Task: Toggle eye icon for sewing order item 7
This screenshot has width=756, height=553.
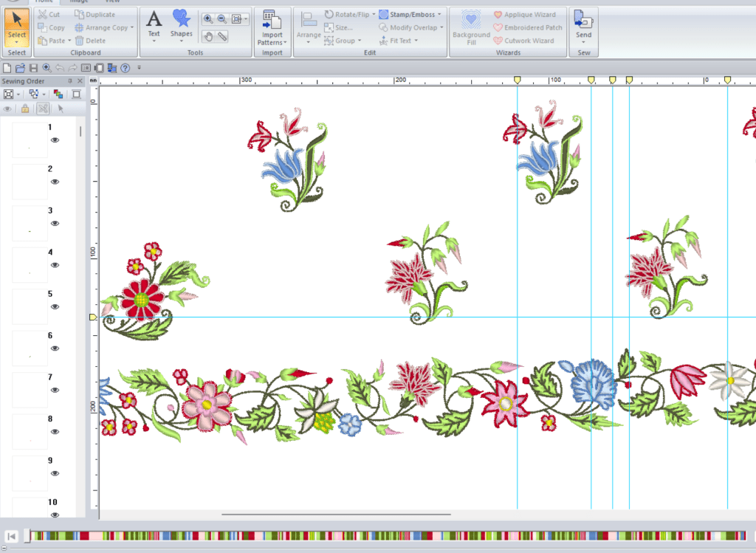Action: [x=55, y=390]
